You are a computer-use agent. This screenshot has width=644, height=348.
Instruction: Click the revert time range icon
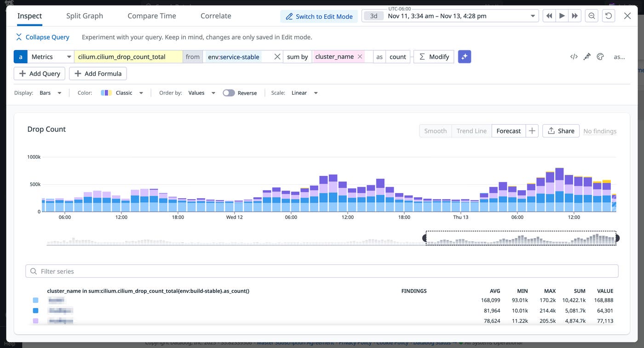(608, 15)
